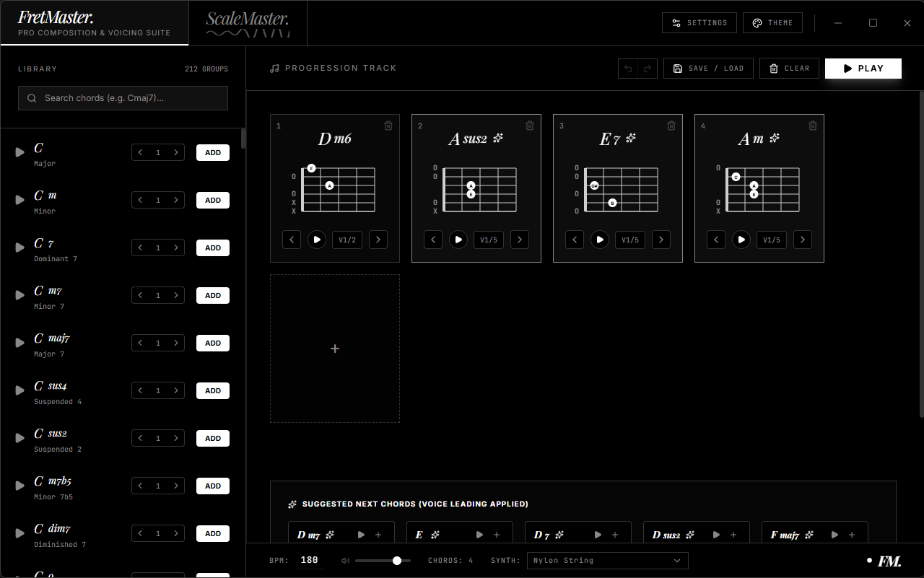Click the empty slot to add a chord
This screenshot has width=924, height=578.
[335, 348]
